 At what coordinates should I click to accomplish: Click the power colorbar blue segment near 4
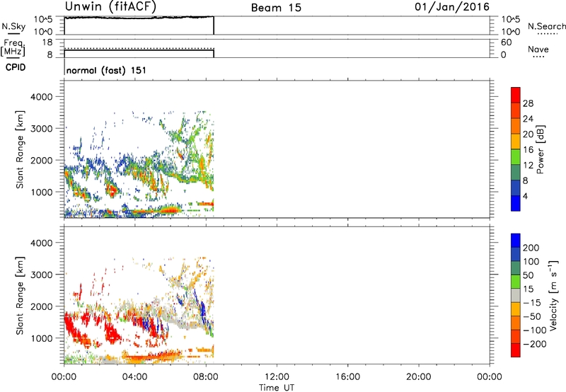point(516,203)
